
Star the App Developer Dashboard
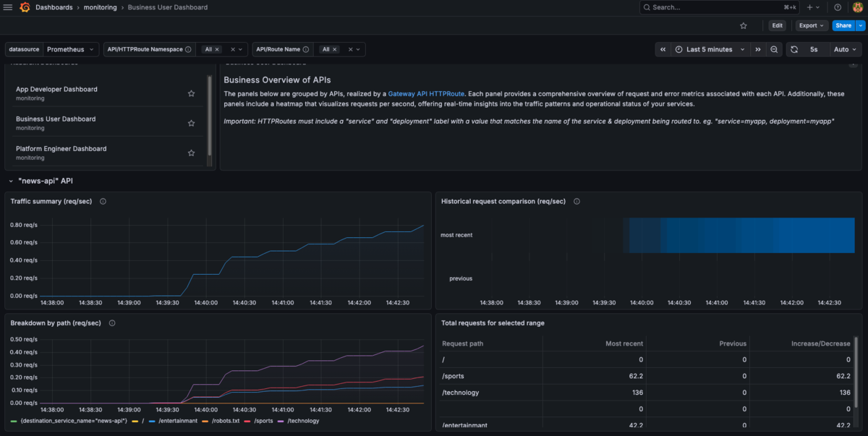[191, 93]
